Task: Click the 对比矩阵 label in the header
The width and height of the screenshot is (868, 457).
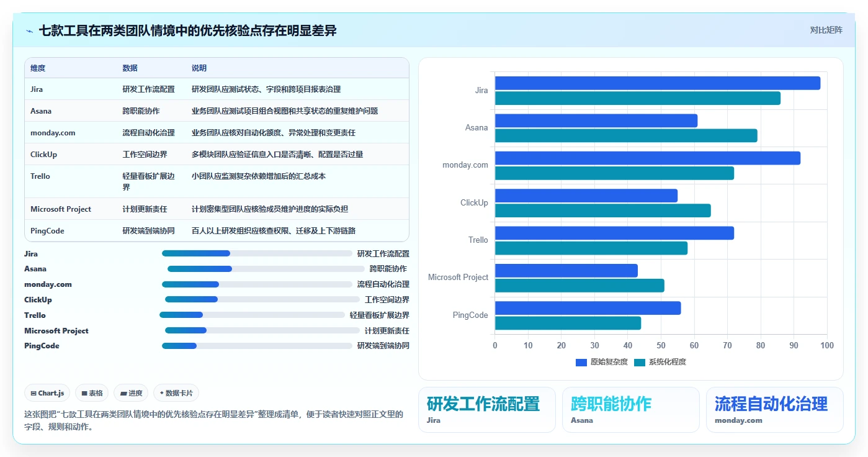Action: coord(826,30)
